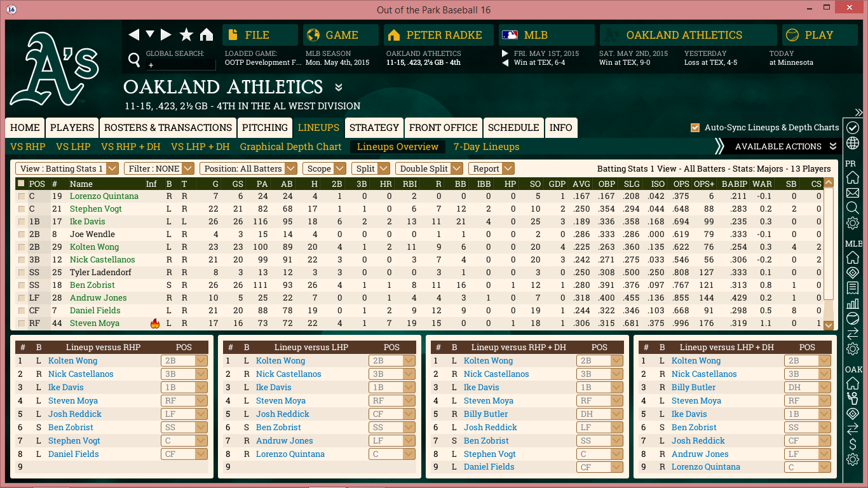Click the Global Search input field
The height and width of the screenshot is (488, 868).
click(x=180, y=65)
